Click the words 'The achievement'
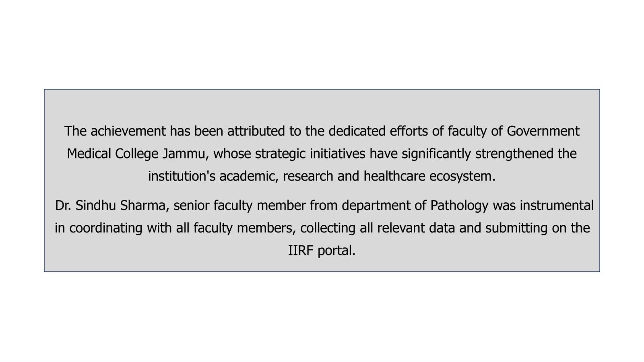The width and height of the screenshot is (644, 362). click(115, 131)
